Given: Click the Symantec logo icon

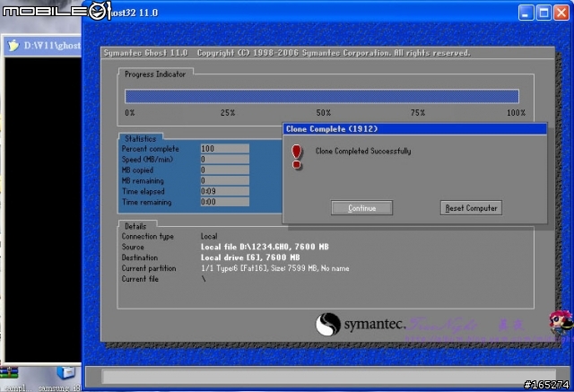Looking at the screenshot, I should click(x=328, y=324).
